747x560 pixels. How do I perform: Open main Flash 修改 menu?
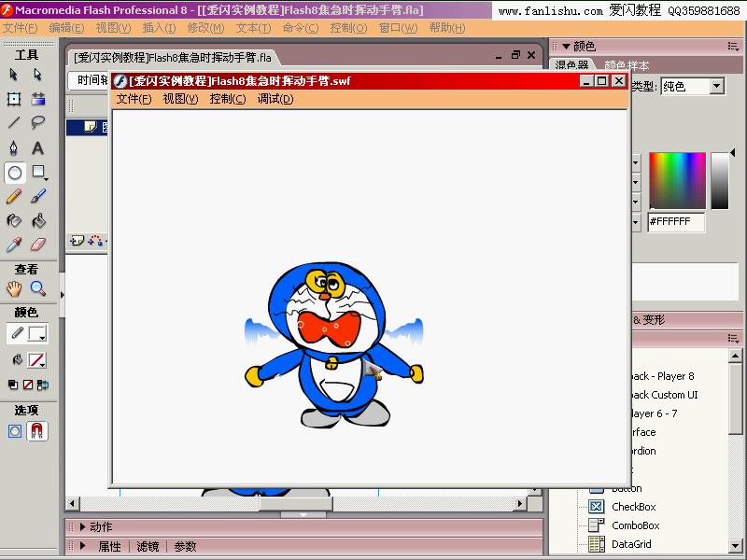(205, 28)
